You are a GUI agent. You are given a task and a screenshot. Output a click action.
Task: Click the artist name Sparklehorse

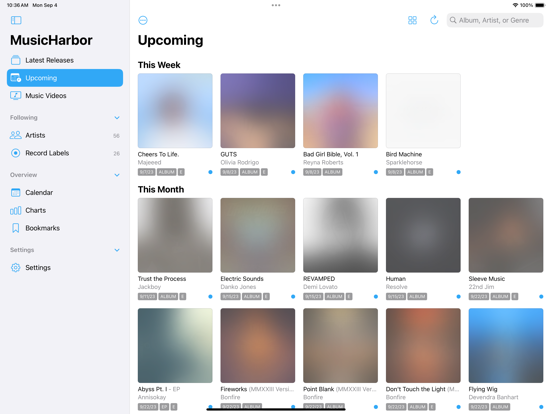[x=404, y=163]
